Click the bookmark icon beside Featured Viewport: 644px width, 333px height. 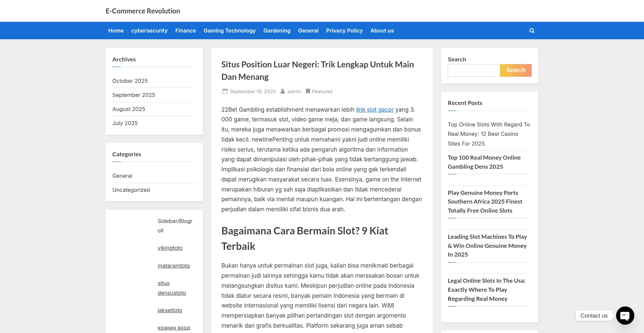[x=308, y=91]
